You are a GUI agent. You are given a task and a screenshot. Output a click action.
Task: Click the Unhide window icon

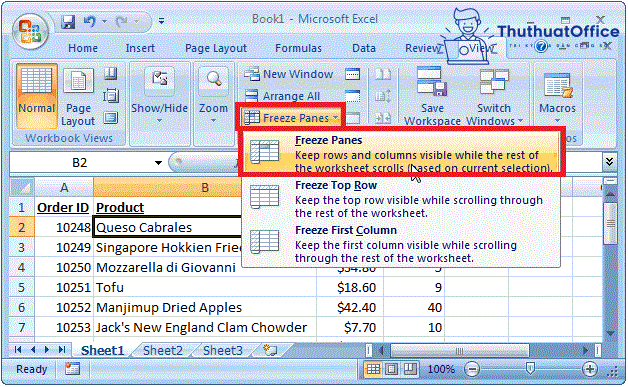pos(352,118)
